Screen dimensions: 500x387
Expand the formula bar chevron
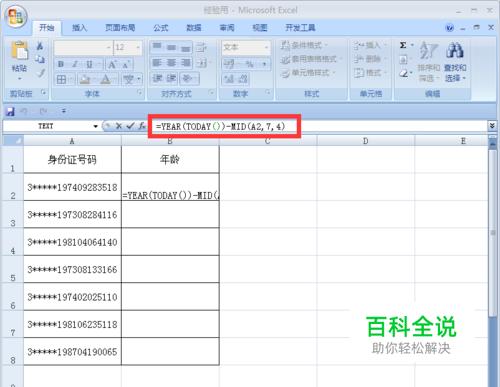(x=492, y=126)
